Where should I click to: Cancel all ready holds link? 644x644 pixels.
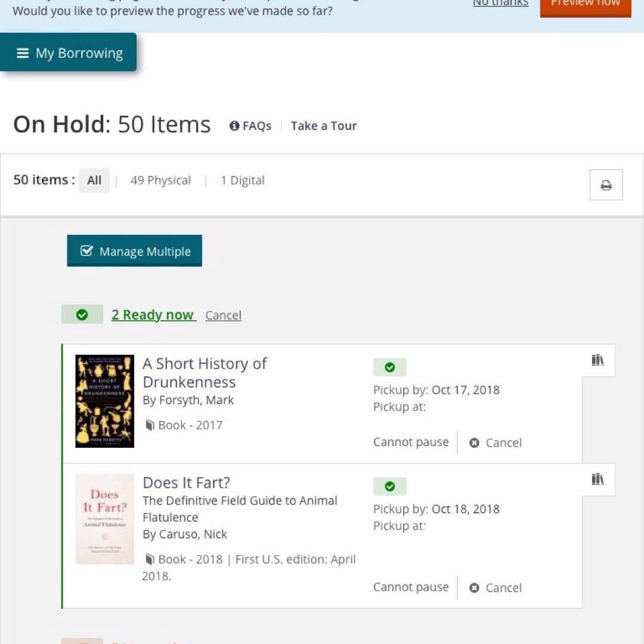click(223, 315)
